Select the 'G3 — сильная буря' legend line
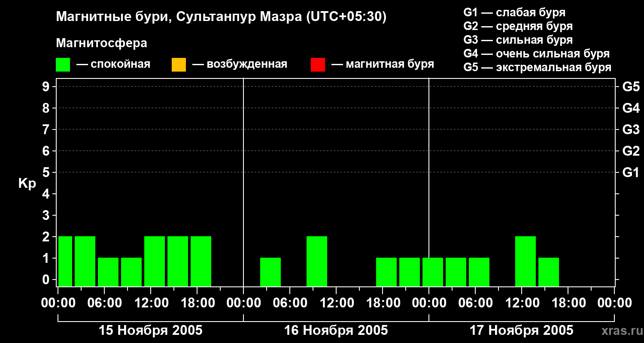Viewport: 644px width, 343px height. [x=518, y=40]
